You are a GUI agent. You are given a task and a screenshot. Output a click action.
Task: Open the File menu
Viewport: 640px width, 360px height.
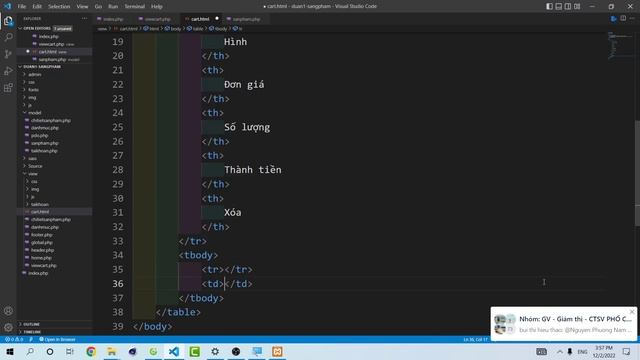tap(22, 7)
